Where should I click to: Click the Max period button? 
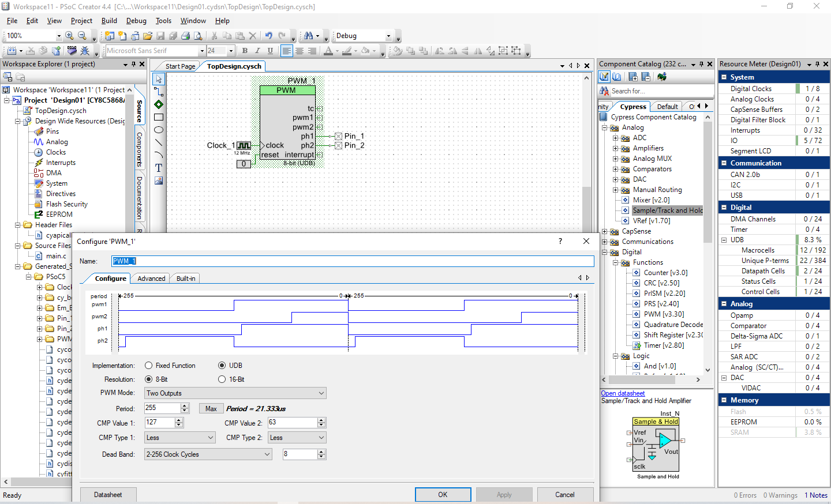pyautogui.click(x=211, y=409)
